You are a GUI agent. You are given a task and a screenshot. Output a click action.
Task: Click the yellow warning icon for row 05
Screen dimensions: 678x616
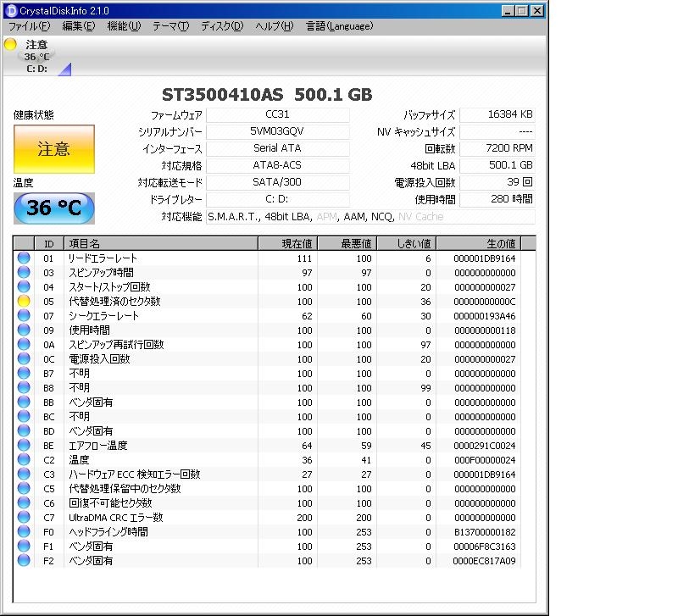(24, 302)
